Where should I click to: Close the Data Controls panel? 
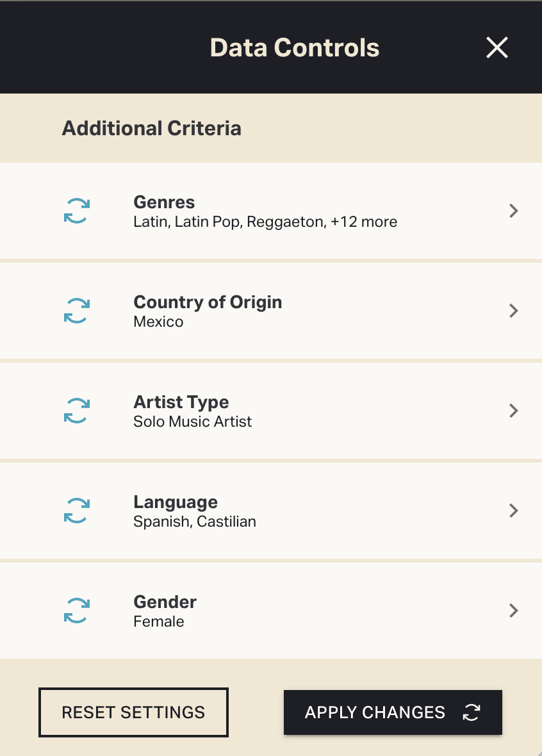(497, 47)
